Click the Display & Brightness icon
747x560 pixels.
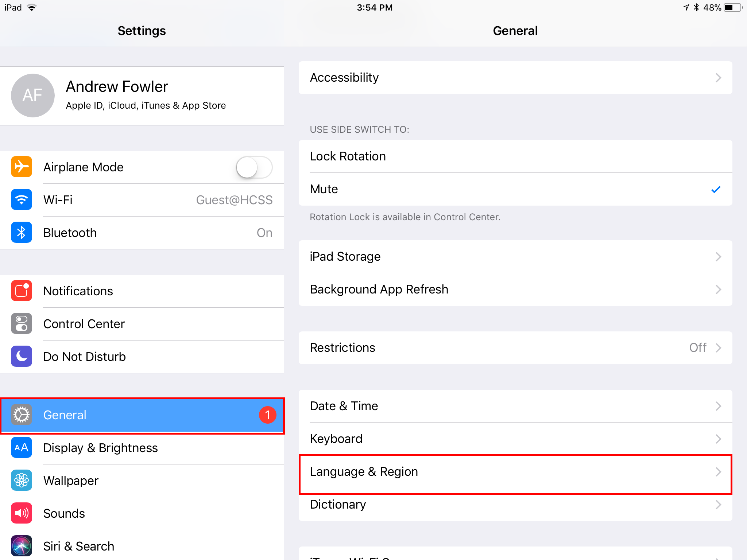pos(22,448)
